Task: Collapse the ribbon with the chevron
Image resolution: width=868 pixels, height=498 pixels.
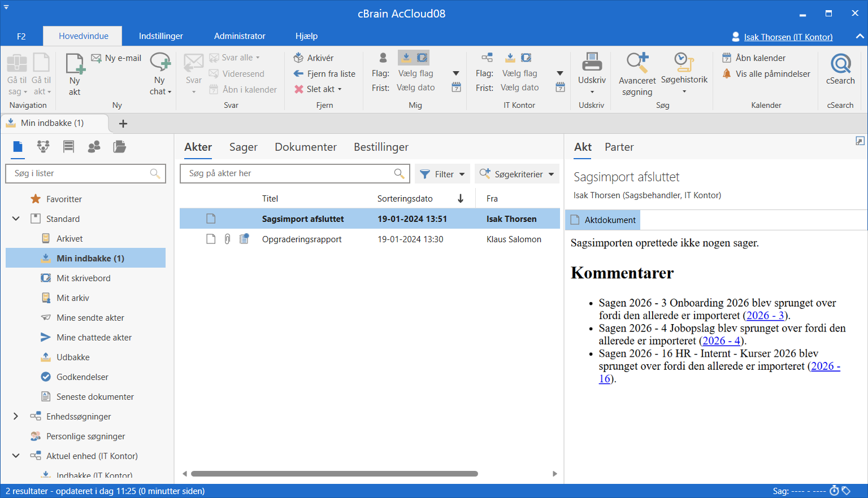Action: (860, 36)
